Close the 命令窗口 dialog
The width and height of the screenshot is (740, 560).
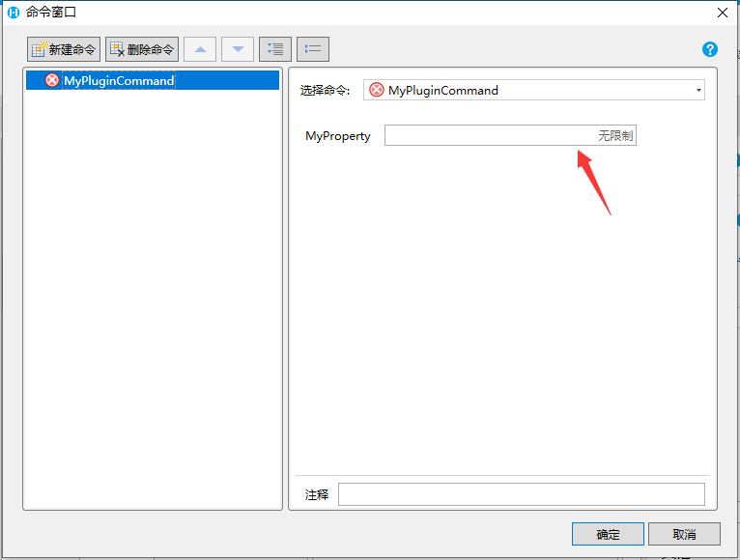point(723,13)
